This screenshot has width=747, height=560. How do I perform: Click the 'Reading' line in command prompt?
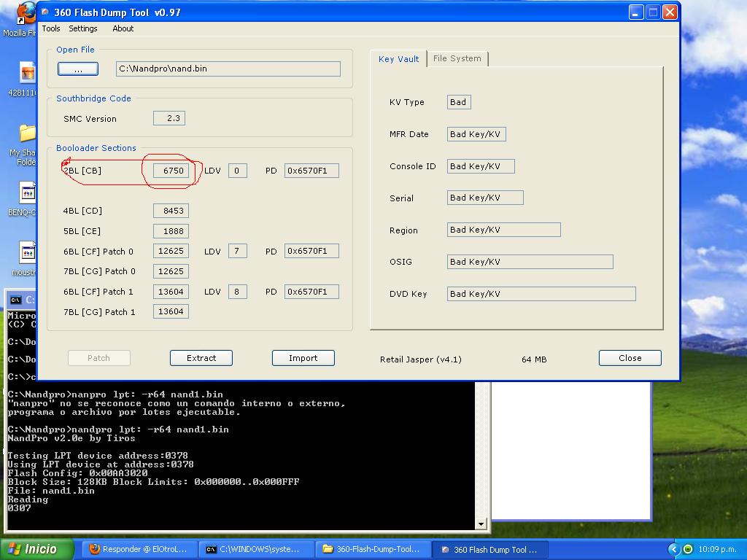[x=28, y=499]
